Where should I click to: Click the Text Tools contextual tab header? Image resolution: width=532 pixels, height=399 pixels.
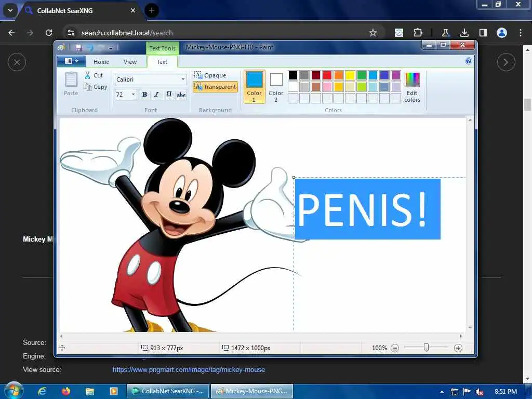click(x=163, y=48)
